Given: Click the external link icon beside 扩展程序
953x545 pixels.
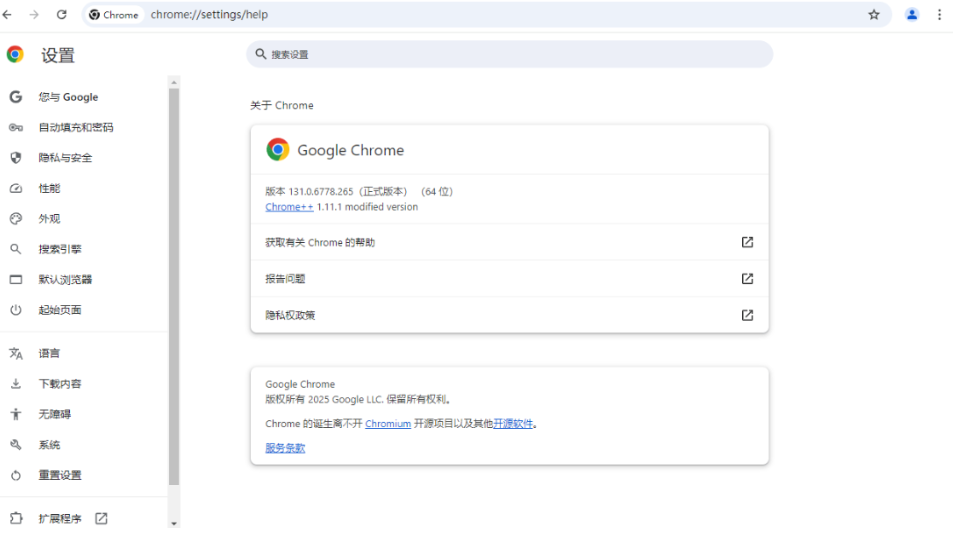Looking at the screenshot, I should pyautogui.click(x=101, y=518).
